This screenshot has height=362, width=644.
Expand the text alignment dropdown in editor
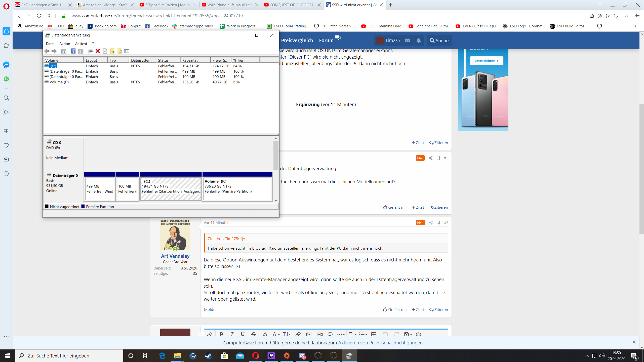pyautogui.click(x=352, y=334)
